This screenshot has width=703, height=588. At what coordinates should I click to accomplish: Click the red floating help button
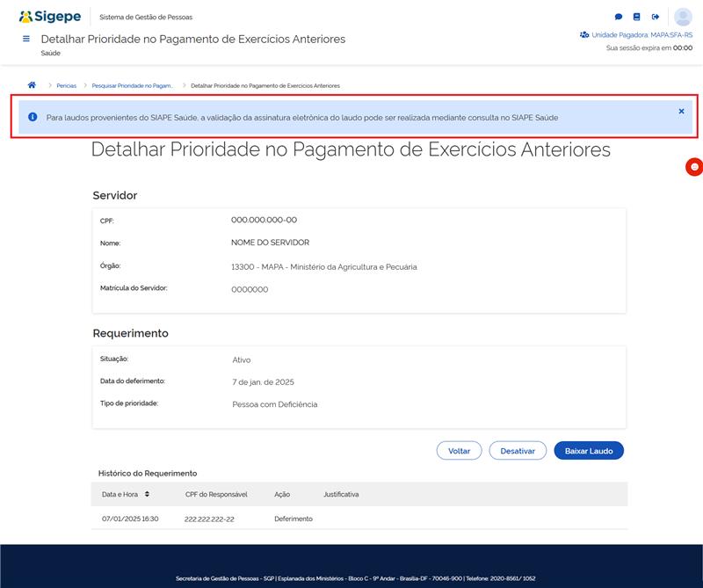[694, 167]
